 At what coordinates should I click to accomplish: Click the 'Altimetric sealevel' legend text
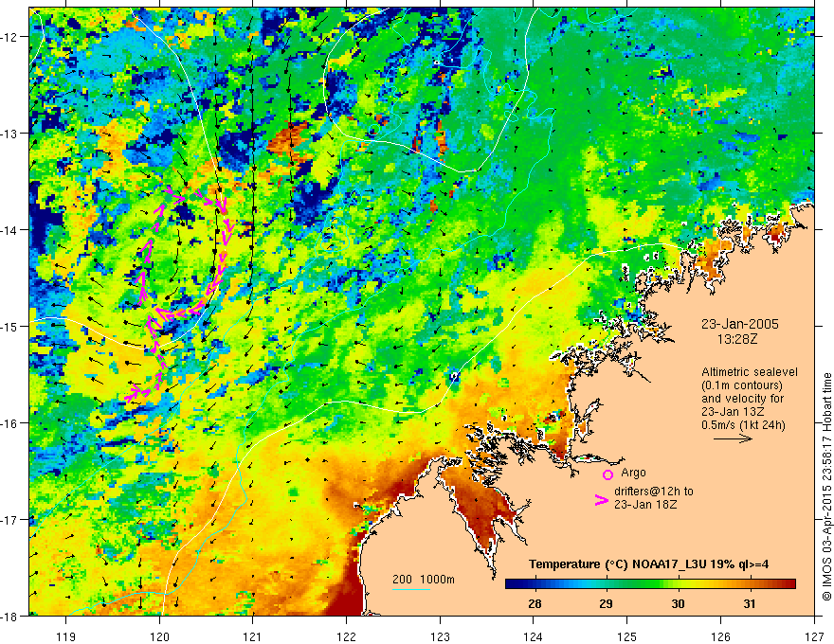pyautogui.click(x=750, y=372)
